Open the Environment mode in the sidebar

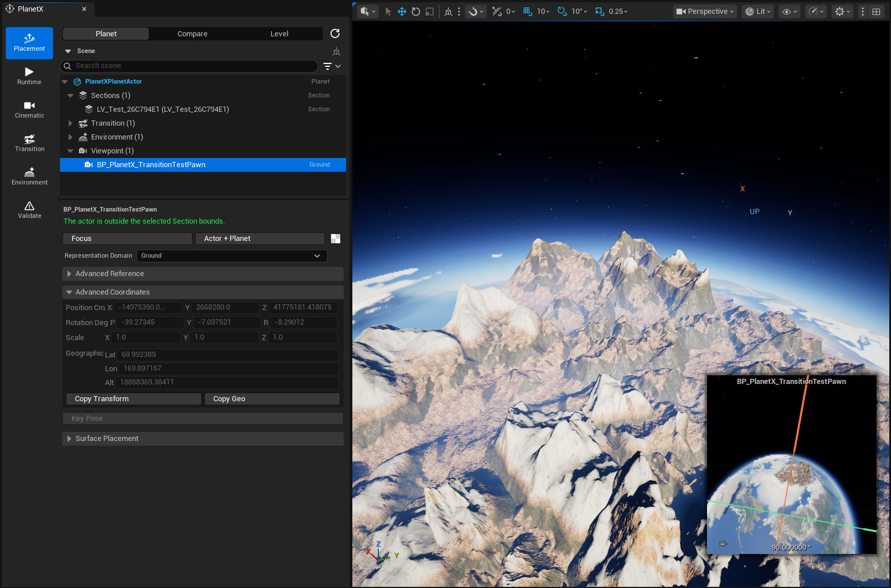click(29, 176)
